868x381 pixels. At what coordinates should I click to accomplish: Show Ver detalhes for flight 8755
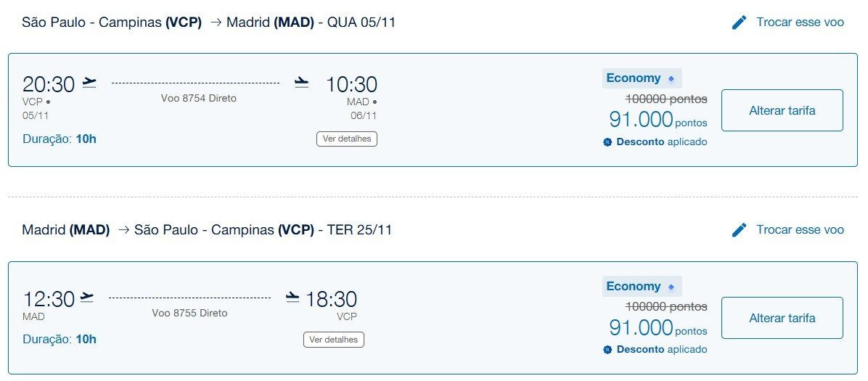click(334, 340)
